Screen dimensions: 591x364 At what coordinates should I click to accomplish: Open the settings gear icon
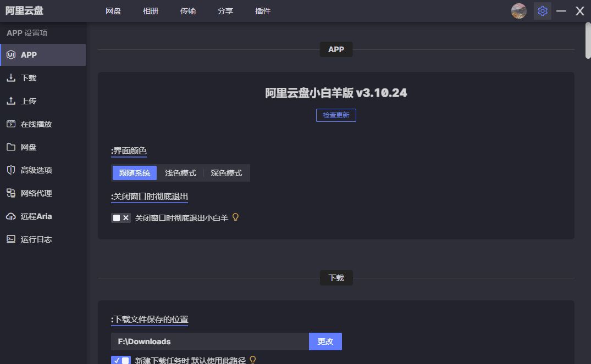coord(543,11)
